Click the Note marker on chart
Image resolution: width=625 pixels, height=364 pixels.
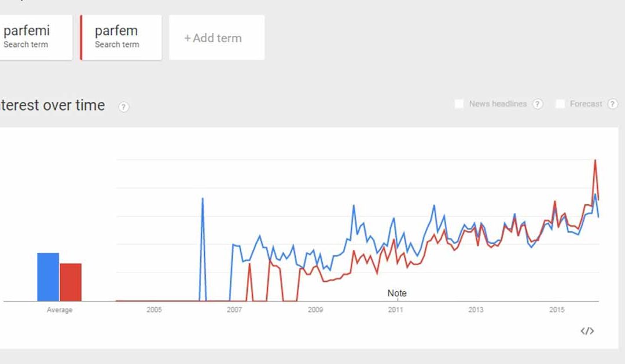click(397, 293)
